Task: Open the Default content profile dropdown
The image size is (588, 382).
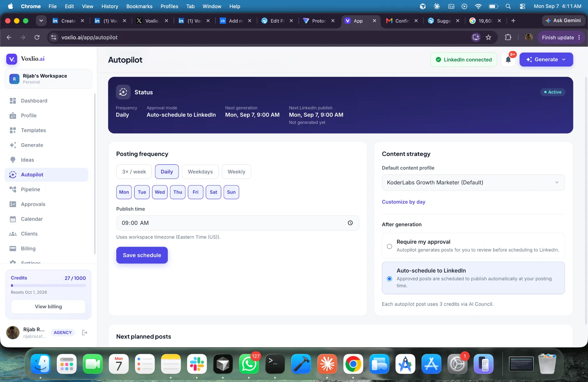Action: click(x=473, y=182)
